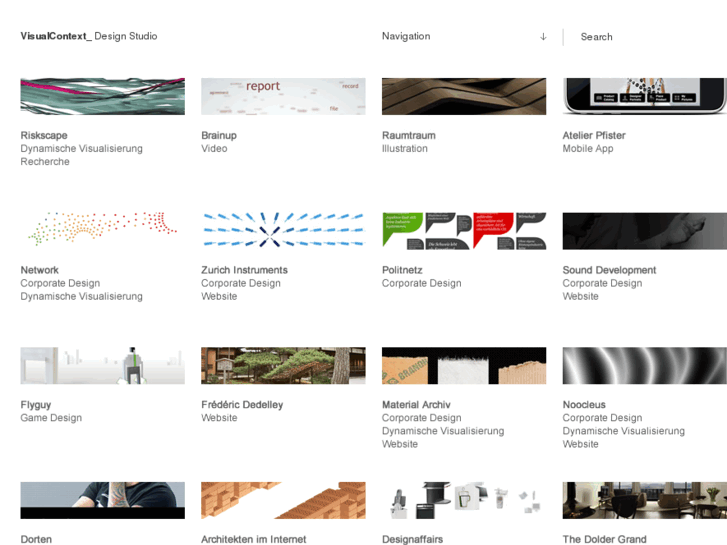Click the Politnetz speech bubbles thumbnail
This screenshot has height=545, width=727.
(464, 230)
